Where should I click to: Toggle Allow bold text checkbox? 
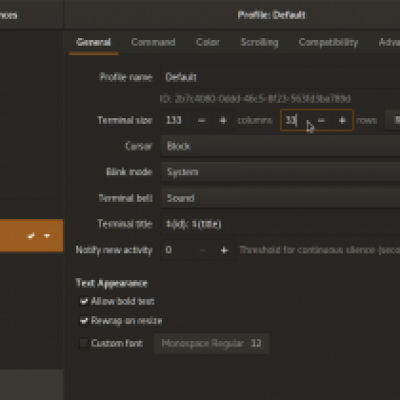pyautogui.click(x=83, y=301)
